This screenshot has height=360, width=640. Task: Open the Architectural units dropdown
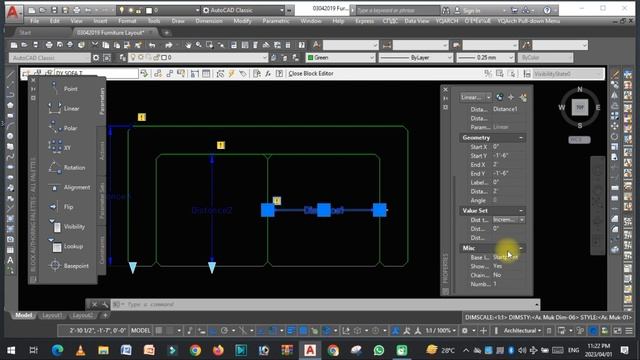pyautogui.click(x=522, y=331)
